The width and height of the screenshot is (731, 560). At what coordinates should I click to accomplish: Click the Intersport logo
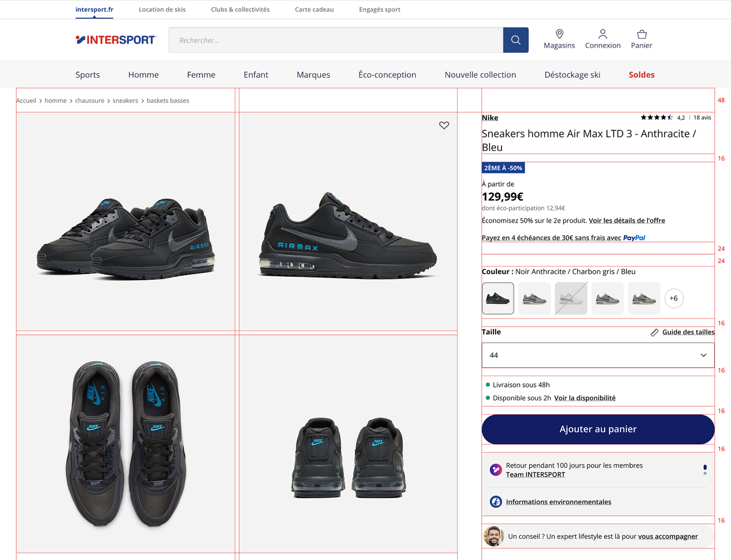pos(116,40)
